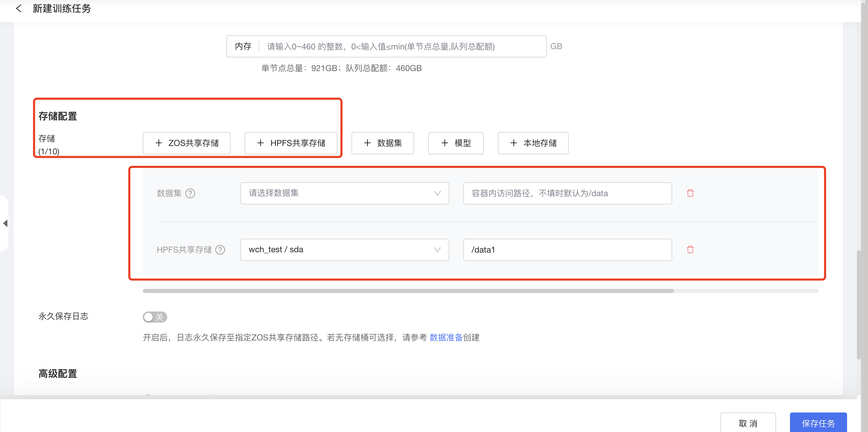The height and width of the screenshot is (432, 868).
Task: Go back using the header arrow
Action: (19, 8)
